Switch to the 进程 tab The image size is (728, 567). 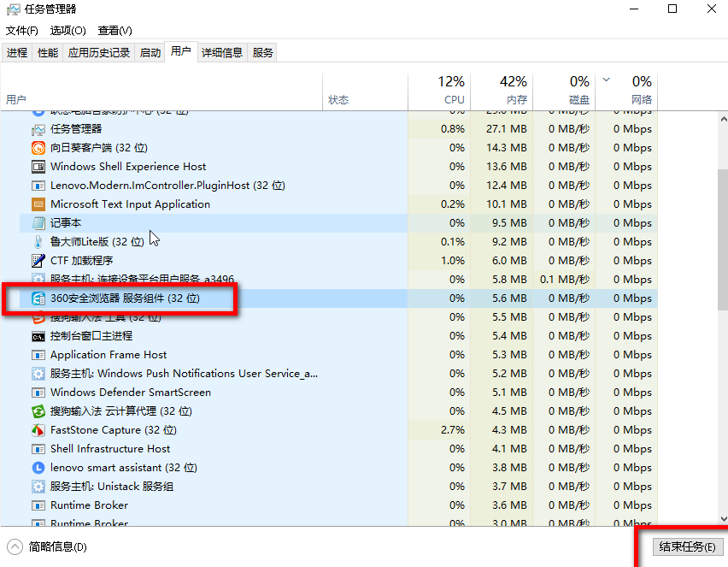pos(17,52)
